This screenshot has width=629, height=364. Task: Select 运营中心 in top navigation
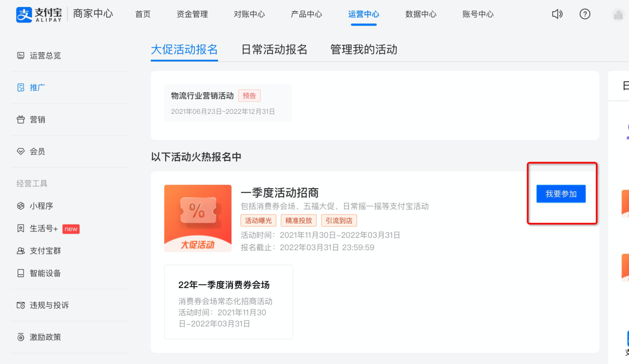point(363,14)
